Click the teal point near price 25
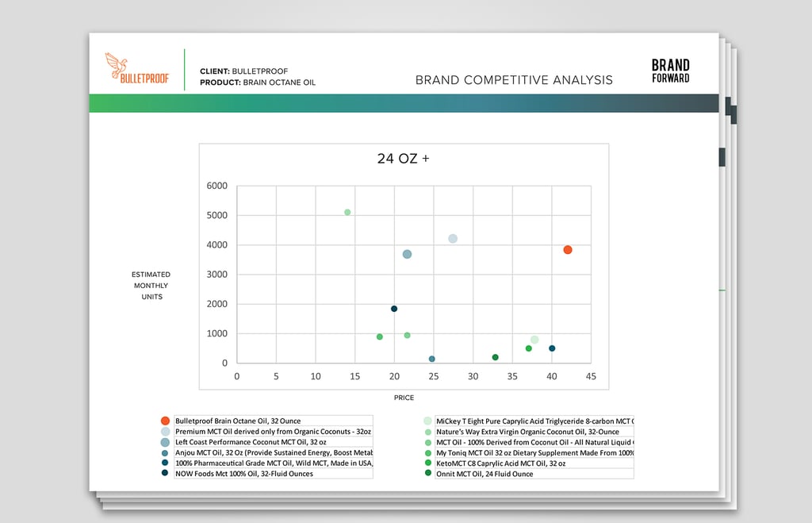The height and width of the screenshot is (523, 812). coord(432,359)
